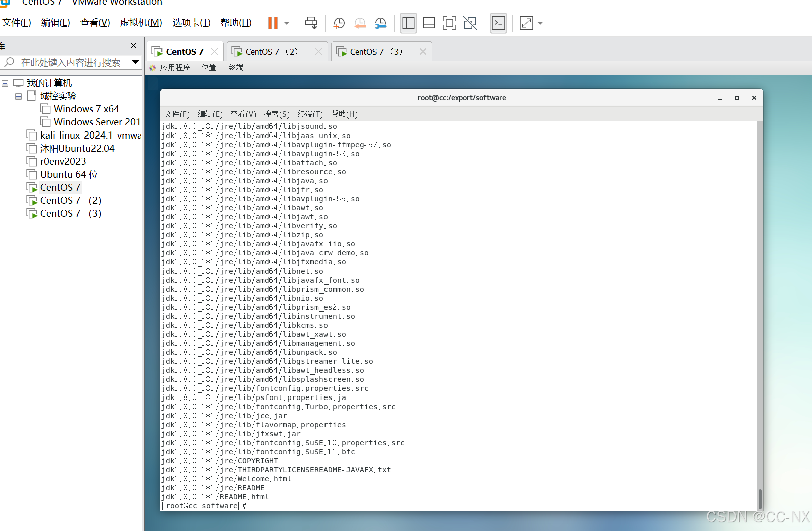
Task: Minimize the root@cc terminal window
Action: click(x=720, y=98)
